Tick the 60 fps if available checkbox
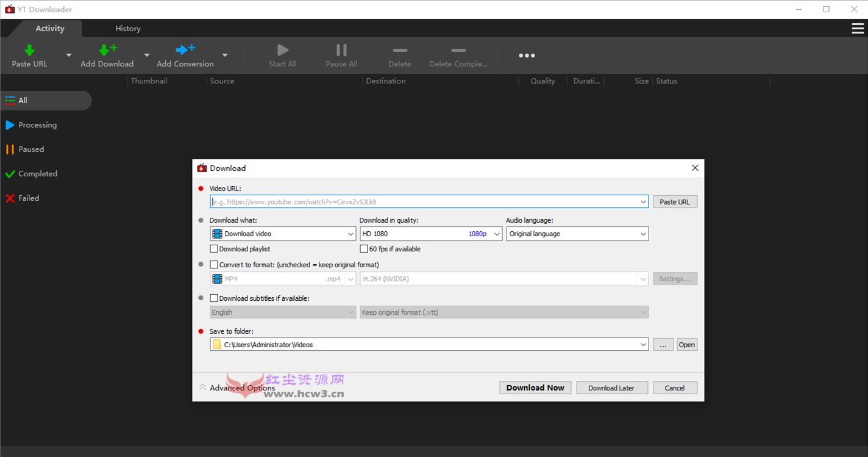This screenshot has height=457, width=868. tap(364, 249)
